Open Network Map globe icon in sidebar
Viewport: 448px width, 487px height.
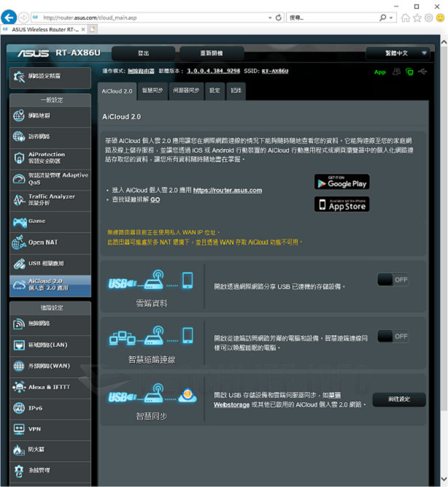click(x=19, y=116)
